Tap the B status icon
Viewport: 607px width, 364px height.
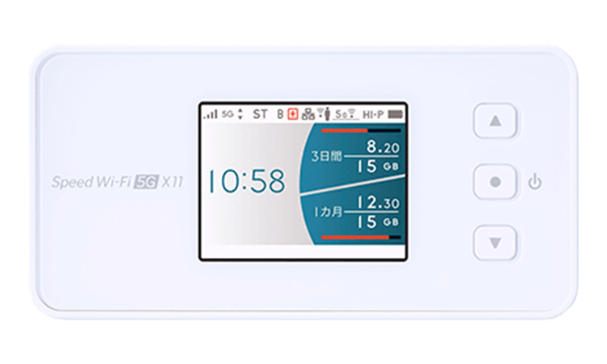(x=280, y=114)
